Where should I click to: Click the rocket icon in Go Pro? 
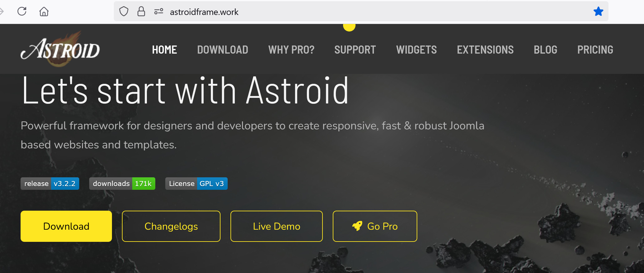pos(357,226)
